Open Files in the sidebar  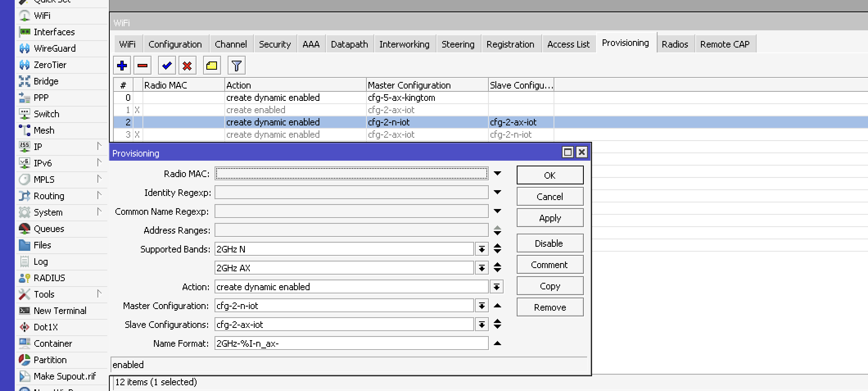(x=42, y=245)
